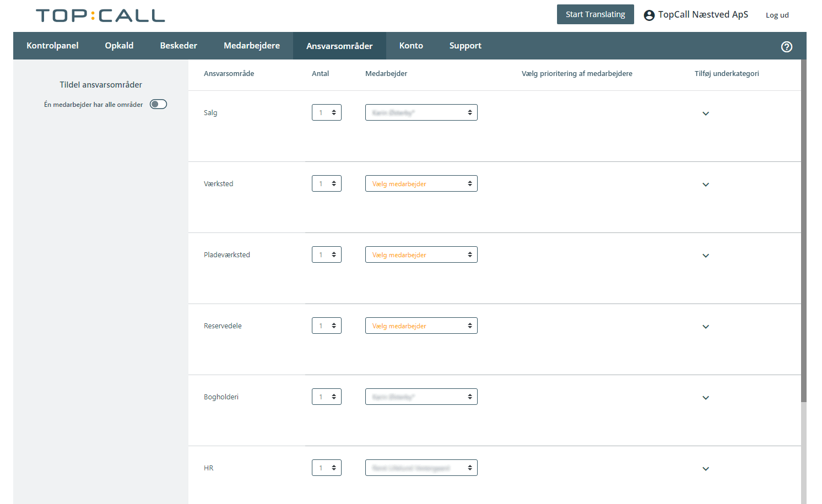Click the 'Antal' column header
The width and height of the screenshot is (822, 504).
pyautogui.click(x=320, y=73)
